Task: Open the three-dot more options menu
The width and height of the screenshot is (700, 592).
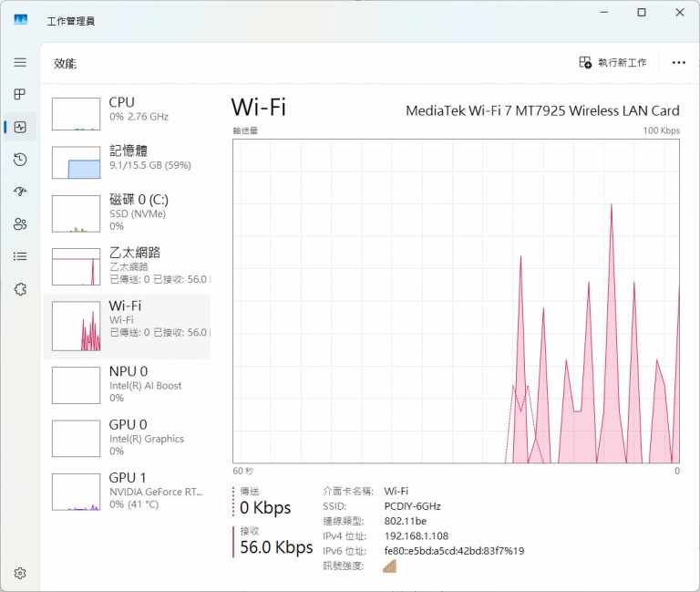Action: 678,63
